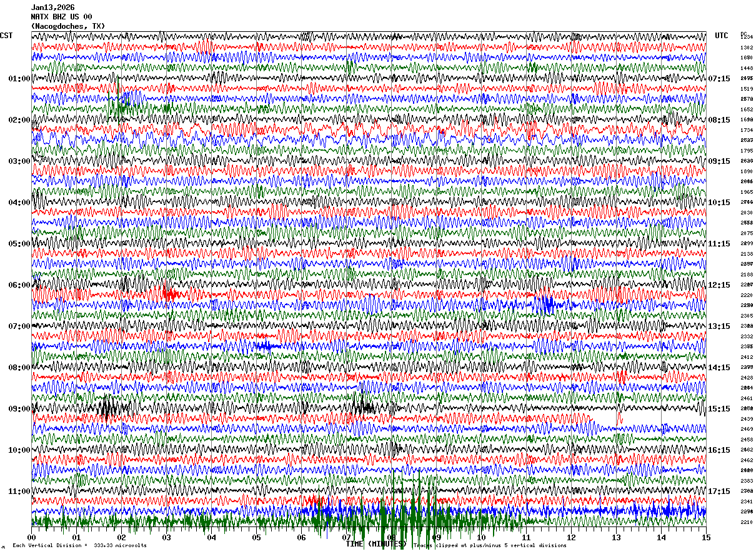Click the DC offset value '2341'
Image resolution: width=756 pixels, height=554 pixels.
(747, 501)
